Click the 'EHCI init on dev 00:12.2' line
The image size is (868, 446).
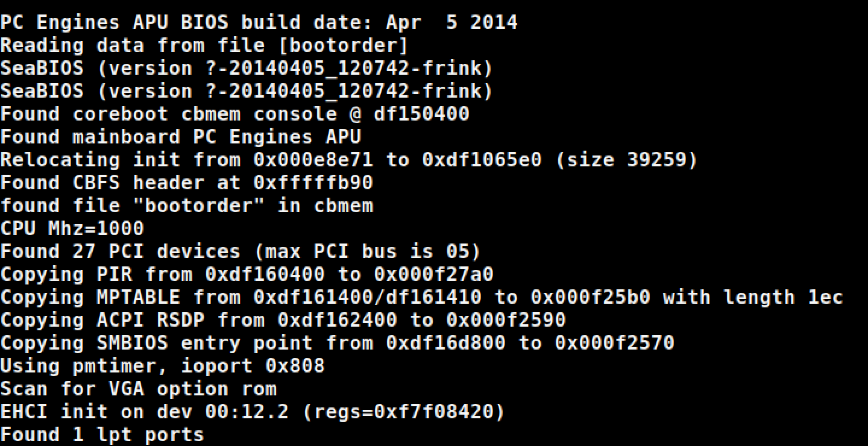click(x=253, y=412)
